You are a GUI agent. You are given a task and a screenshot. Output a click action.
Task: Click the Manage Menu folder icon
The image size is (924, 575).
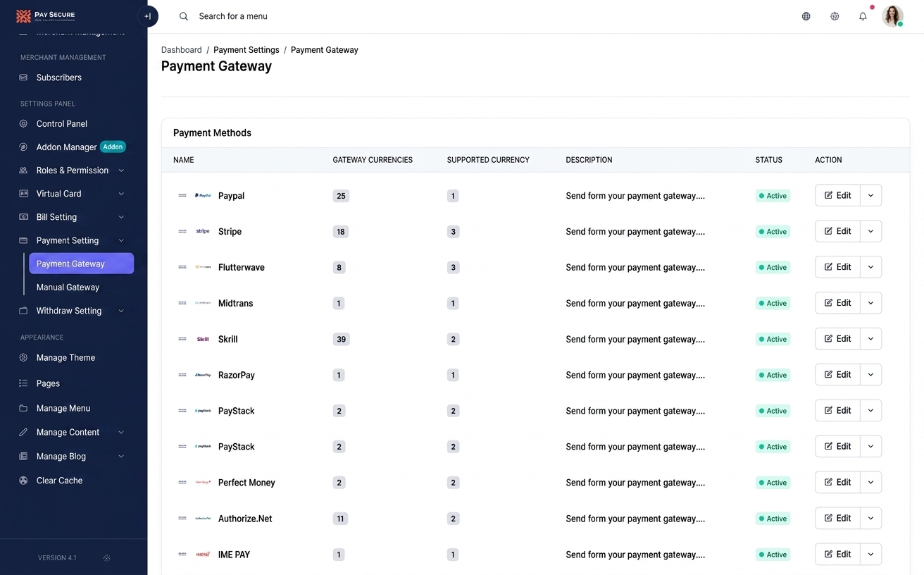23,408
